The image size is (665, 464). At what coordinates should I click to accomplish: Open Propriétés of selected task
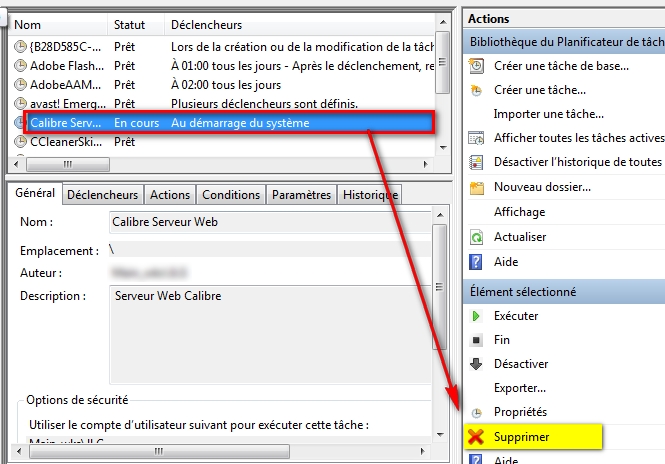(x=520, y=412)
